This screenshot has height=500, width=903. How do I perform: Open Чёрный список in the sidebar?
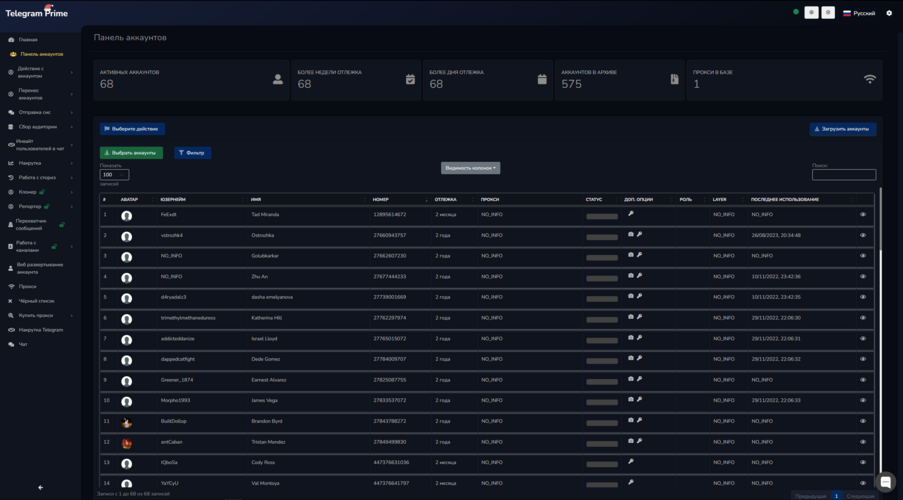coord(36,301)
